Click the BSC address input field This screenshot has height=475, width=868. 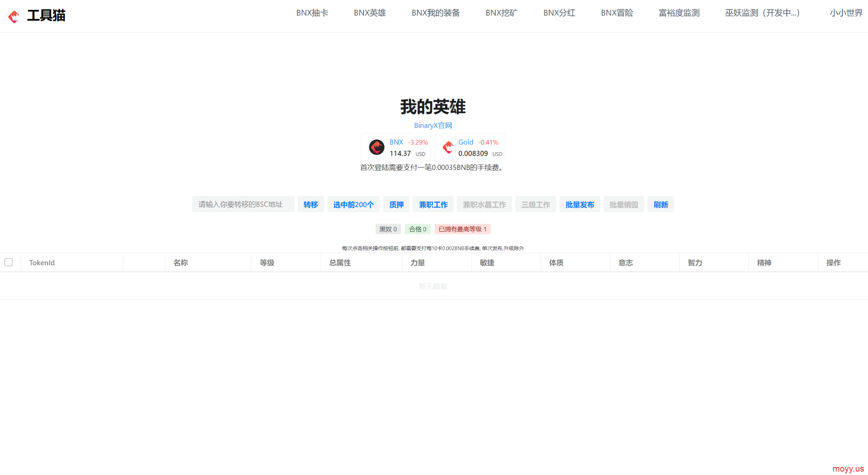coord(243,204)
